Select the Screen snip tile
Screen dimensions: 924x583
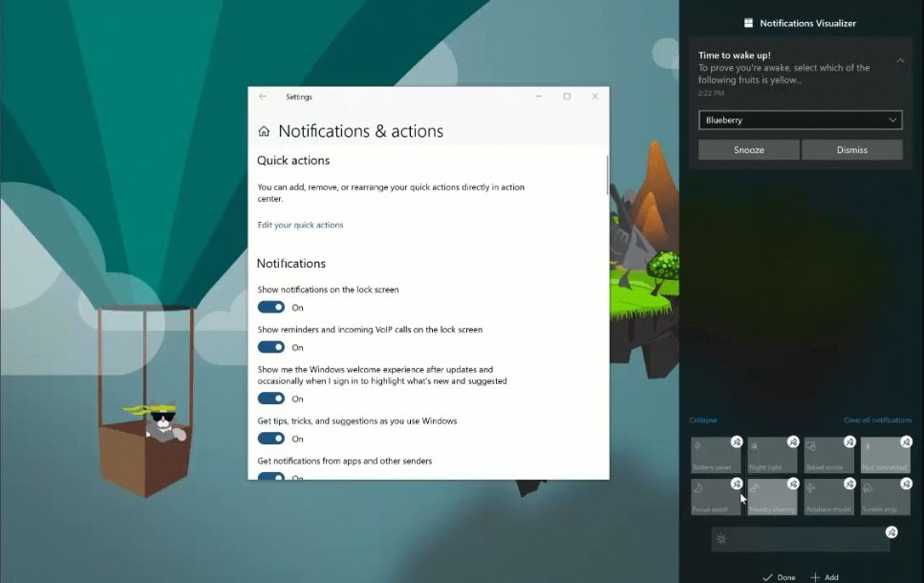[x=885, y=497]
